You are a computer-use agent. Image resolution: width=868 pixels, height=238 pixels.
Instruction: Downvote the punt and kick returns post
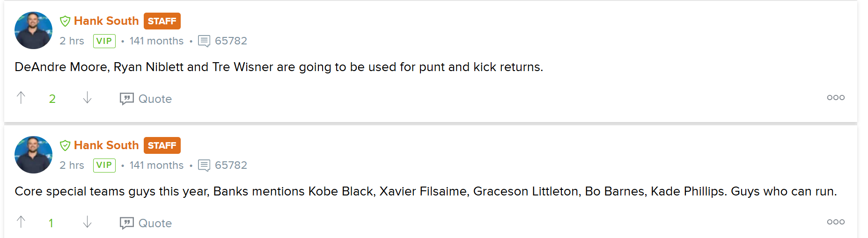click(x=87, y=98)
